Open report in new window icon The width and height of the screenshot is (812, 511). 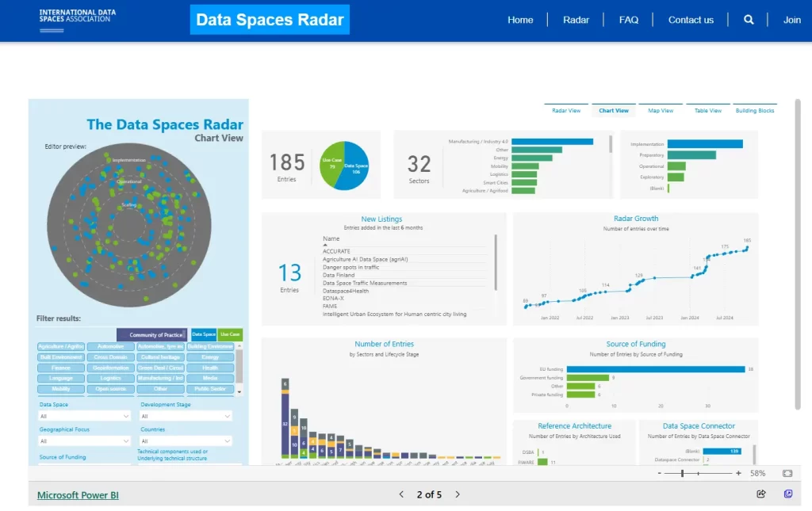tap(787, 494)
